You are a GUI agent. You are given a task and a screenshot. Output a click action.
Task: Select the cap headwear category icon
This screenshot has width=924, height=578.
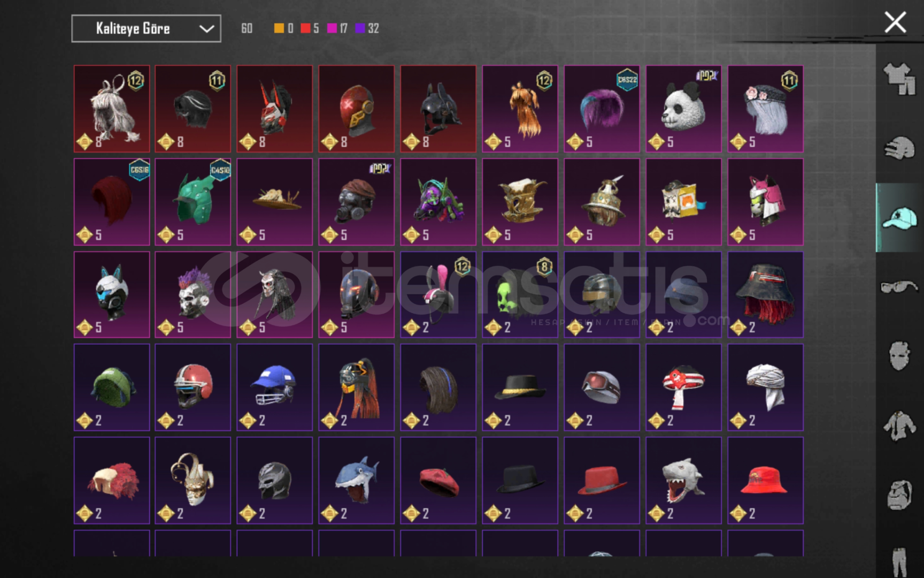tap(899, 217)
